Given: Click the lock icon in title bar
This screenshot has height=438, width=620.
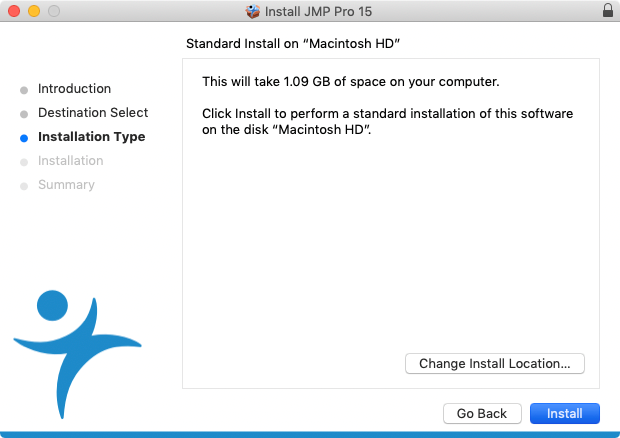Looking at the screenshot, I should point(608,11).
